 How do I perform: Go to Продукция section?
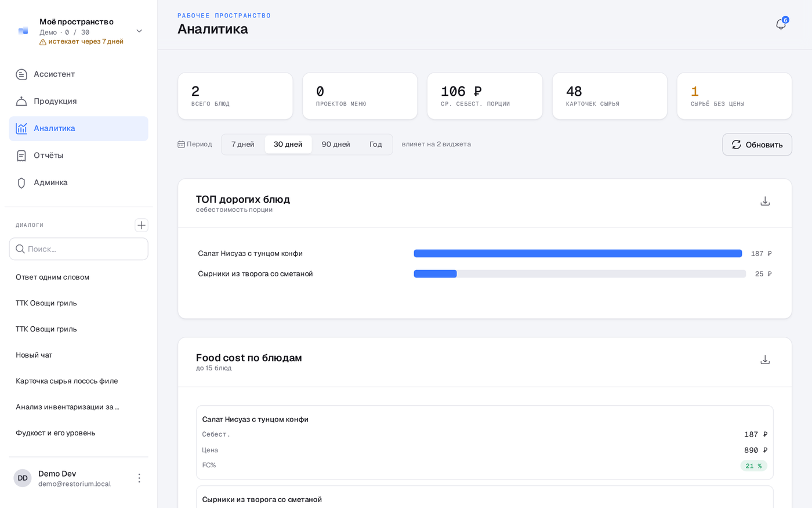[79, 101]
